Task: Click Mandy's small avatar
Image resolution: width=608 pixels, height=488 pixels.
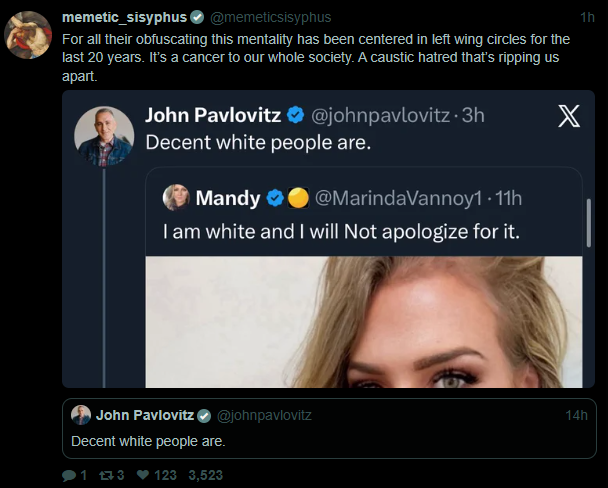Action: coord(176,198)
